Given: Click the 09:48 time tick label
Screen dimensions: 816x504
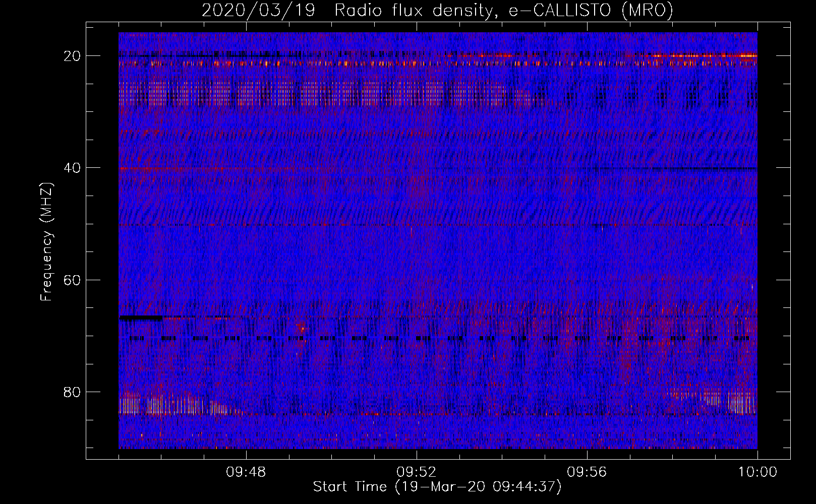Looking at the screenshot, I should coord(246,472).
